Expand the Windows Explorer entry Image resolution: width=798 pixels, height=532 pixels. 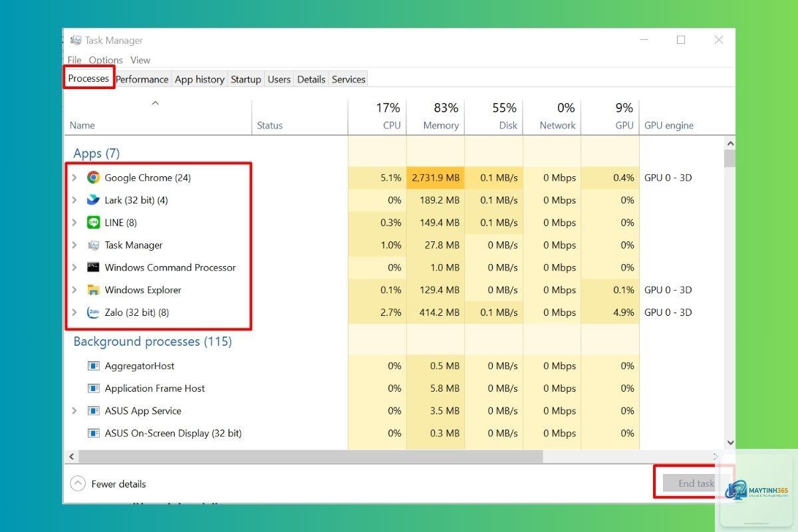pyautogui.click(x=74, y=290)
